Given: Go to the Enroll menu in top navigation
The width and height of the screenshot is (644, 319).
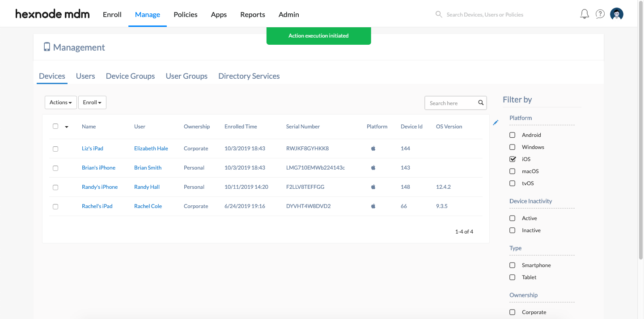Looking at the screenshot, I should [112, 14].
